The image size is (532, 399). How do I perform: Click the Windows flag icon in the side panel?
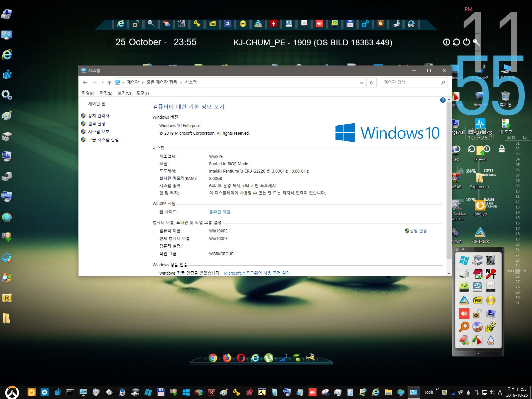(x=464, y=260)
